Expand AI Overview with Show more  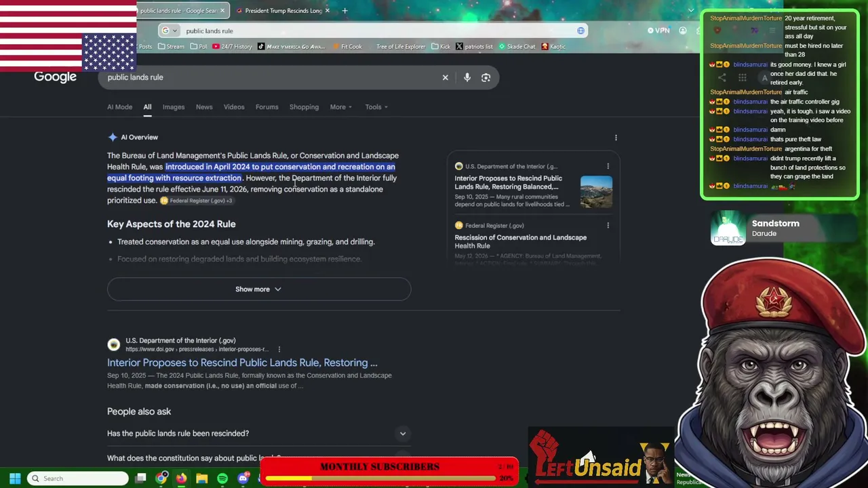pos(258,289)
